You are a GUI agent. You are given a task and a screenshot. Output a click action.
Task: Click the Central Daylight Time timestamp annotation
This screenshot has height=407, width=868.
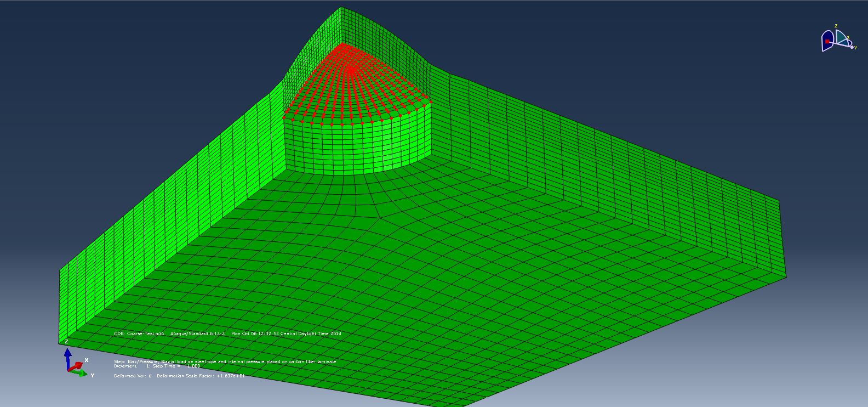click(x=286, y=333)
